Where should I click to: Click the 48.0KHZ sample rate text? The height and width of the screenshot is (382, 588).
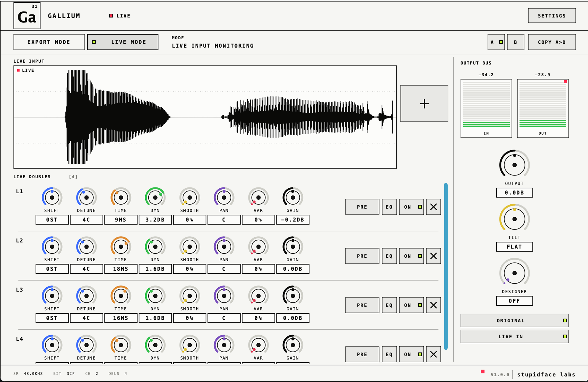[x=33, y=374]
